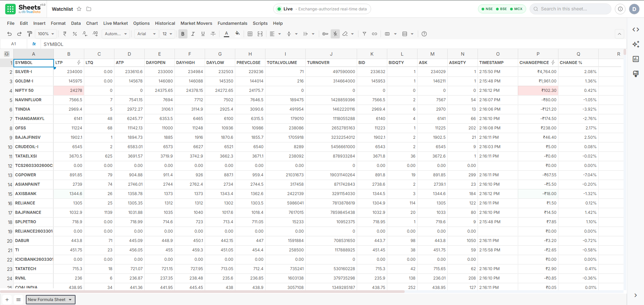Open the fill color picker
This screenshot has height=305, width=644.
point(238,34)
